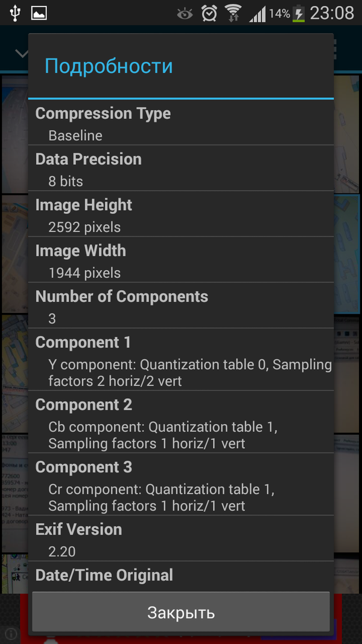The width and height of the screenshot is (362, 644).
Task: Tap the Wi-Fi signal icon
Action: point(233,13)
